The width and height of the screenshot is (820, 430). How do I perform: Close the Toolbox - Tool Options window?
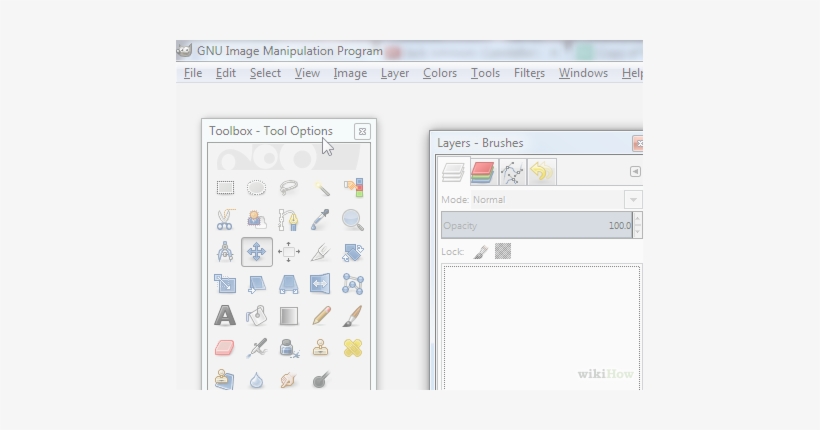(362, 131)
